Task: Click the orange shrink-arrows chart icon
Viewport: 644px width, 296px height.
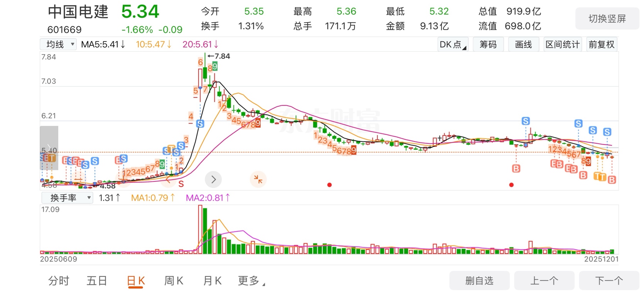Action: pos(258,179)
